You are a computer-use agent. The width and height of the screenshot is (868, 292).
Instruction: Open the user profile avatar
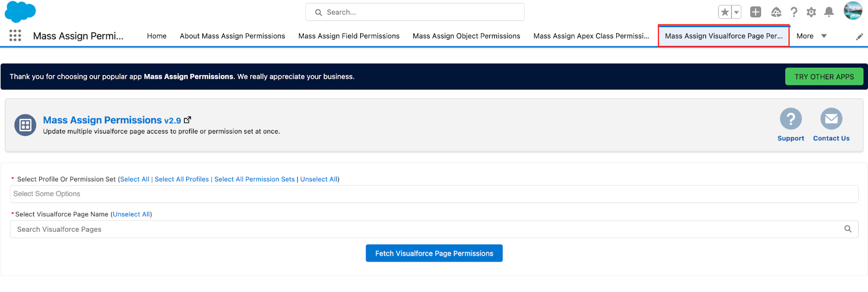tap(853, 10)
